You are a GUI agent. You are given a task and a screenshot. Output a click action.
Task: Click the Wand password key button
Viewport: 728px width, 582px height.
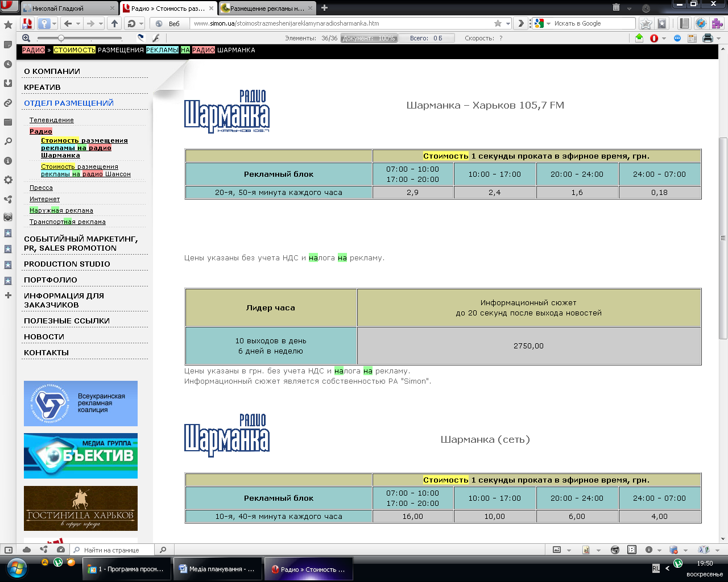pyautogui.click(x=44, y=23)
